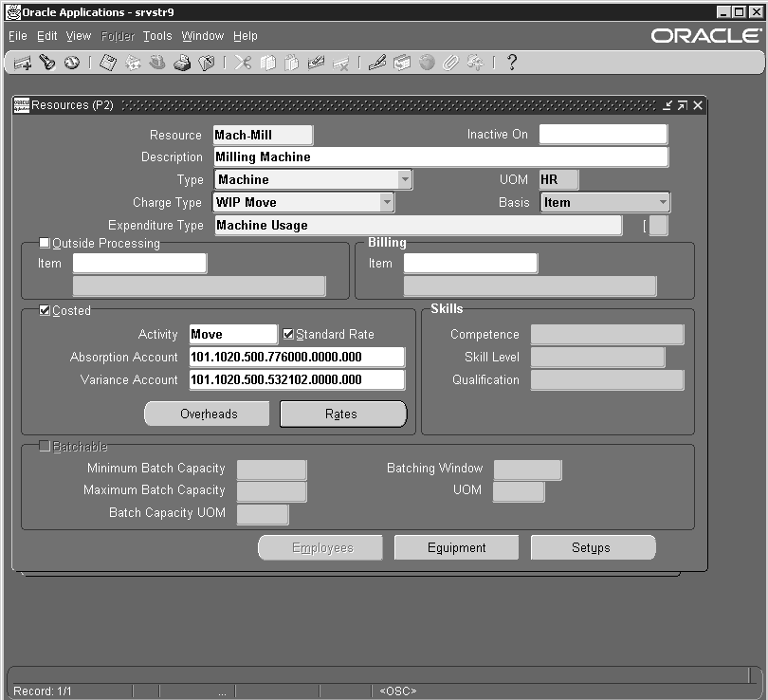Open the Charge Type dropdown showing WIP Move
The image size is (768, 700).
(x=387, y=202)
